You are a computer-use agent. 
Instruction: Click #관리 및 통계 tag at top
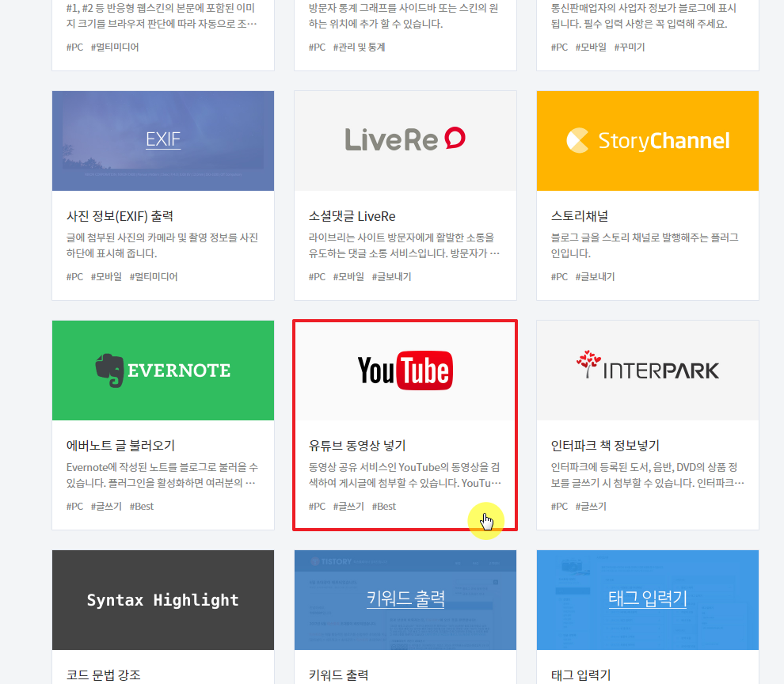pos(359,47)
